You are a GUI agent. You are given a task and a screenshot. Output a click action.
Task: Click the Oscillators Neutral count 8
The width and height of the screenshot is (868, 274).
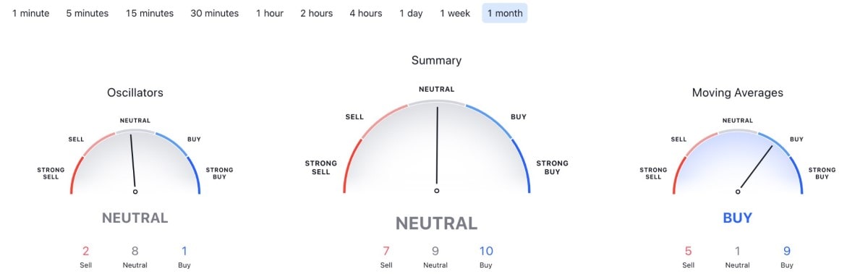pyautogui.click(x=135, y=251)
